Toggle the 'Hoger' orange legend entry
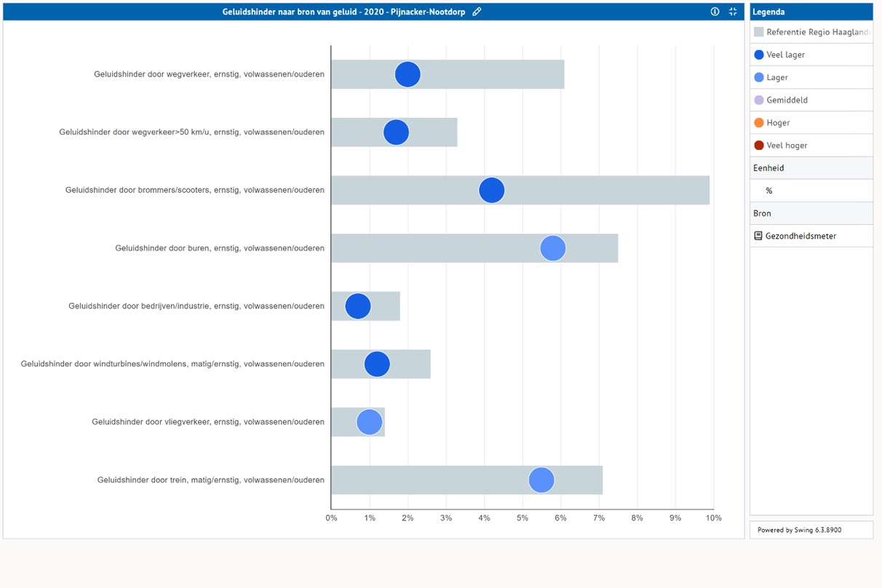Screen dimensions: 882x588 point(777,123)
